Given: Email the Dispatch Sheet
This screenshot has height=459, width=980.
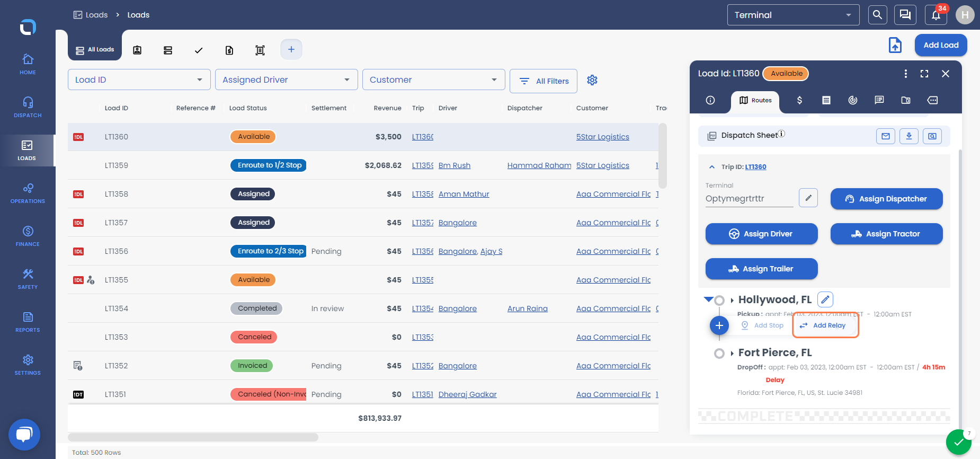Looking at the screenshot, I should [886, 136].
